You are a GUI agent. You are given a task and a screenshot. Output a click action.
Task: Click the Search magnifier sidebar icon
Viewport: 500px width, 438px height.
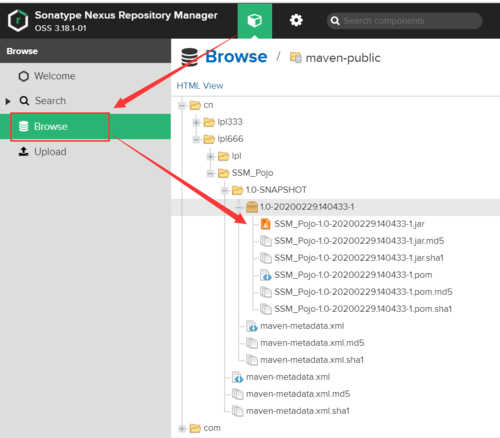point(24,101)
